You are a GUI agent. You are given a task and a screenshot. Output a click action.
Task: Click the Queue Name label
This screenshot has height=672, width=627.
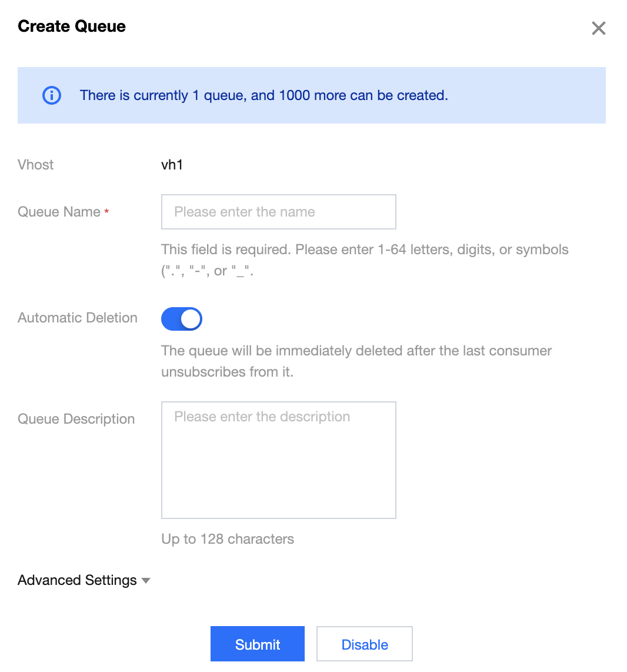click(x=59, y=212)
